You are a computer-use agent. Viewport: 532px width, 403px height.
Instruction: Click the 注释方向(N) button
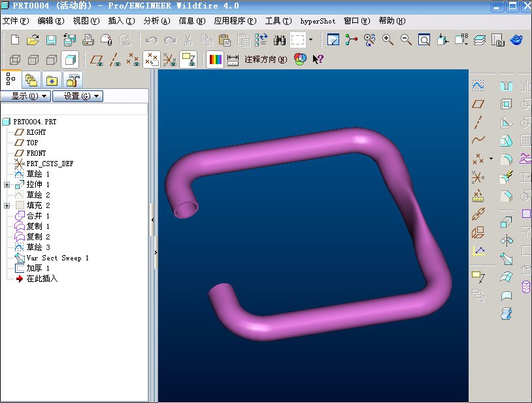coord(265,60)
